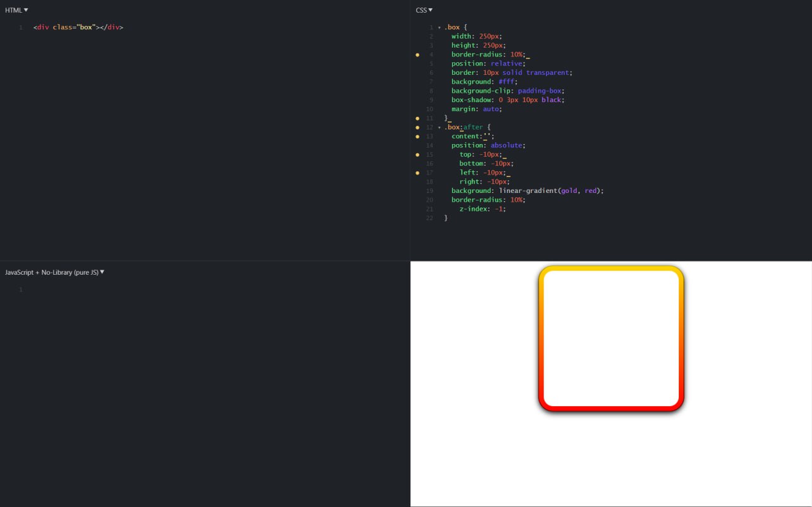
Task: Click the "content:'';" line
Action: (x=473, y=136)
